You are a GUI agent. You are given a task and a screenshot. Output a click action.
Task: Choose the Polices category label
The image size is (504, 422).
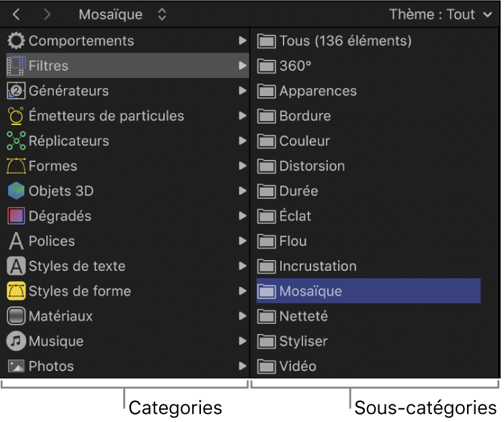[52, 241]
